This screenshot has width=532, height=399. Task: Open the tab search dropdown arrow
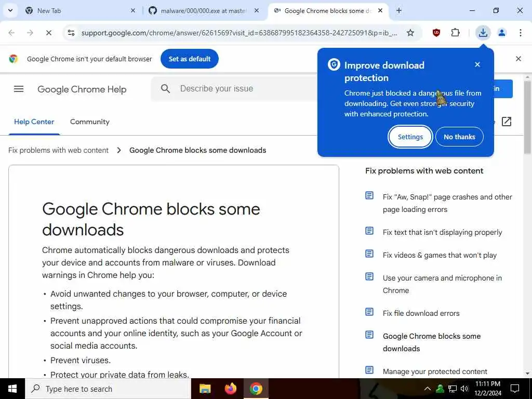click(10, 10)
